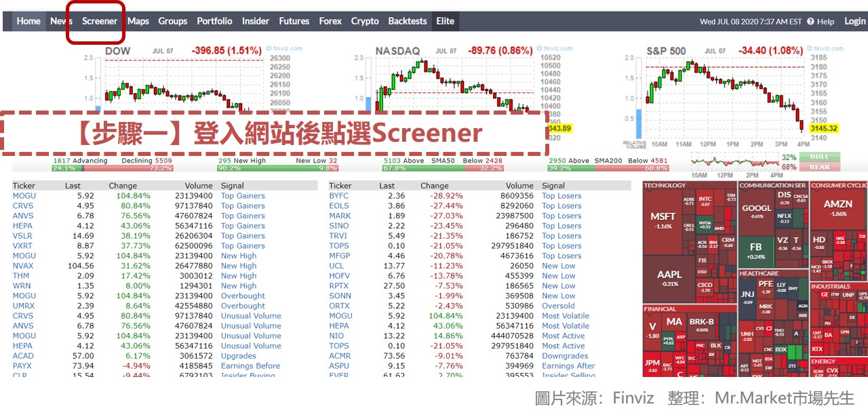This screenshot has height=417, width=868.
Task: Open the Elite subscription tab
Action: coord(446,21)
